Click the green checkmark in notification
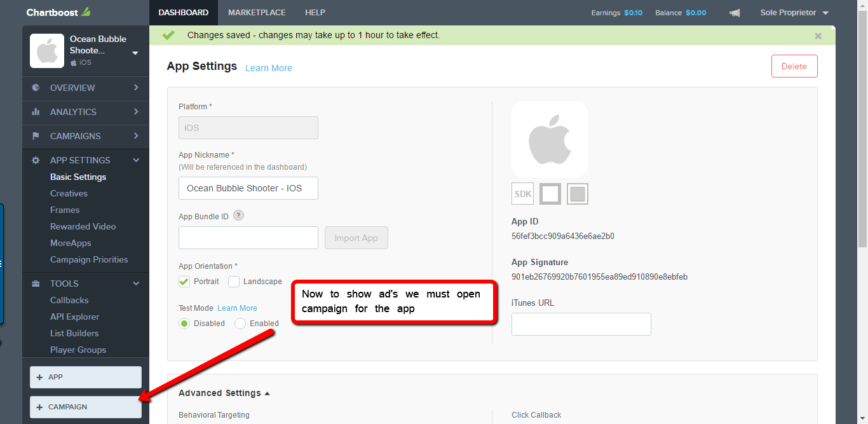 coord(168,35)
